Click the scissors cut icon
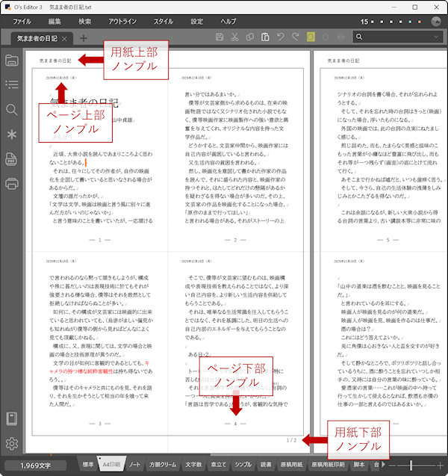The image size is (448, 476). pos(234,37)
